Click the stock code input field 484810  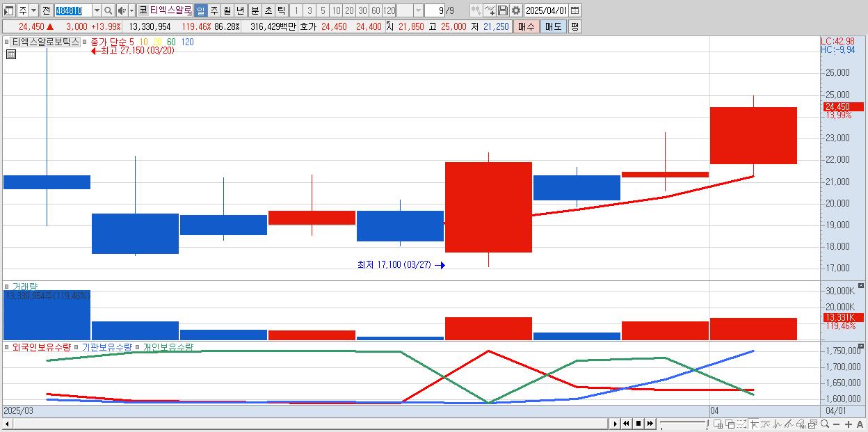[73, 10]
